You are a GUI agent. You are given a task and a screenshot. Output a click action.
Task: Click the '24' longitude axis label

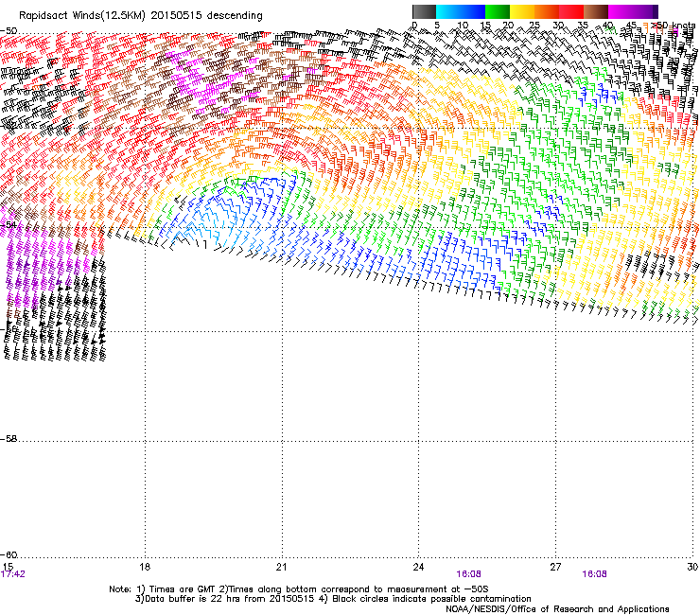click(x=418, y=567)
